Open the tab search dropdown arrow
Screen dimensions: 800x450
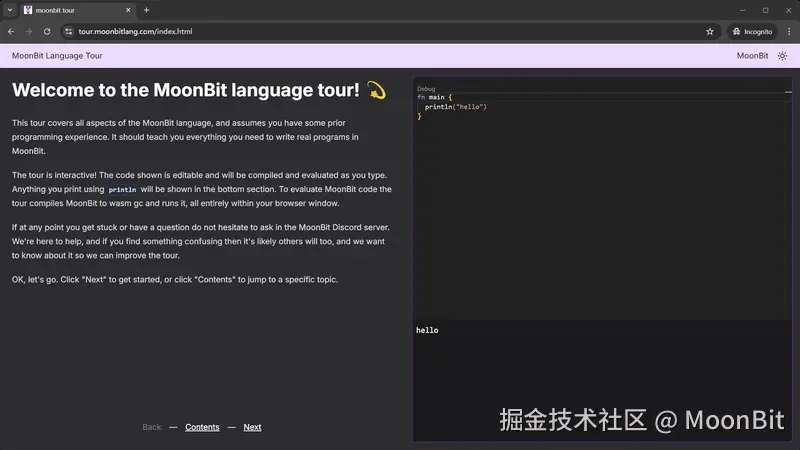coord(10,10)
